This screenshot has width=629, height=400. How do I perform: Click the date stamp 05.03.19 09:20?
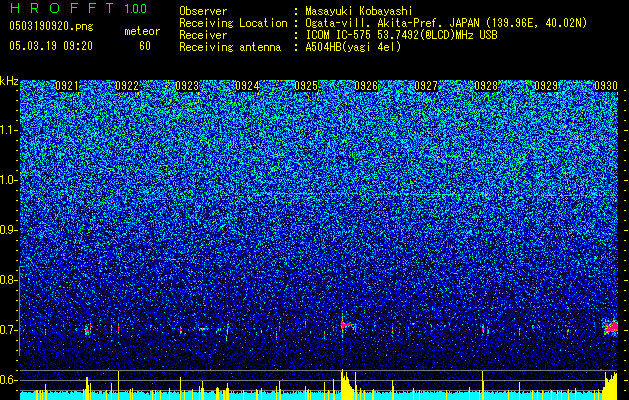coord(51,46)
